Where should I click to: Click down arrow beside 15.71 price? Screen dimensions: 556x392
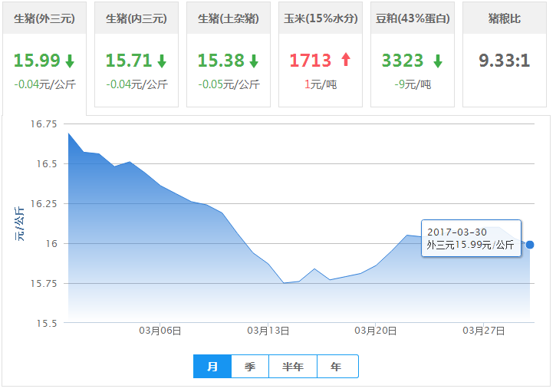[162, 61]
